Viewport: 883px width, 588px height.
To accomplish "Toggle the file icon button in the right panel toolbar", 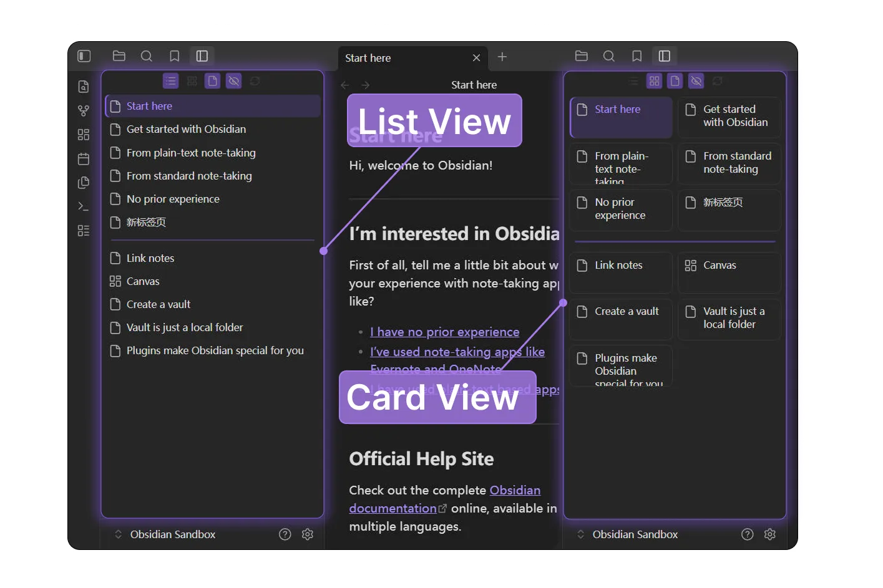I will click(x=675, y=81).
